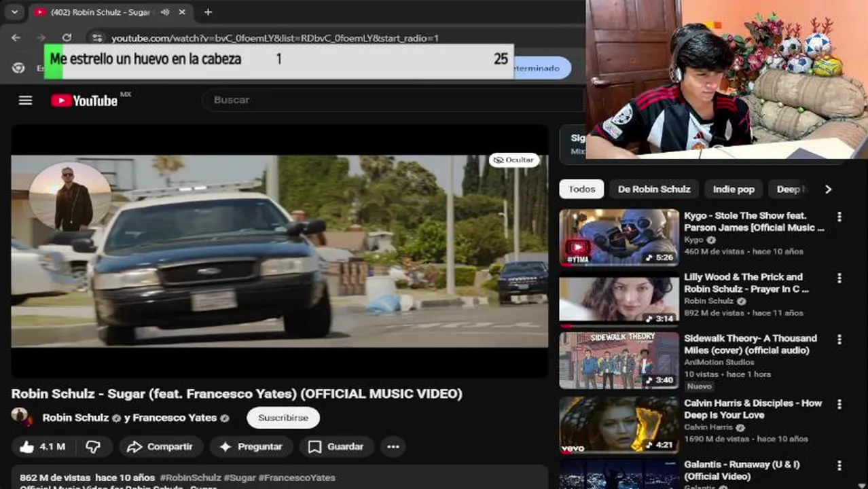Viewport: 868px width, 489px height.
Task: Open the Sidewalk Theory video thumbnail
Action: coord(619,360)
